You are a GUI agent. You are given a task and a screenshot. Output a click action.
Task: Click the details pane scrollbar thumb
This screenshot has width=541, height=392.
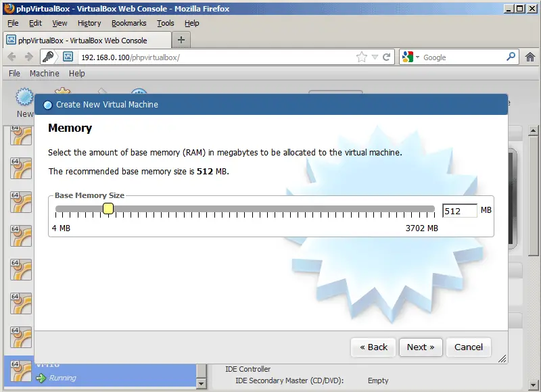click(x=533, y=196)
